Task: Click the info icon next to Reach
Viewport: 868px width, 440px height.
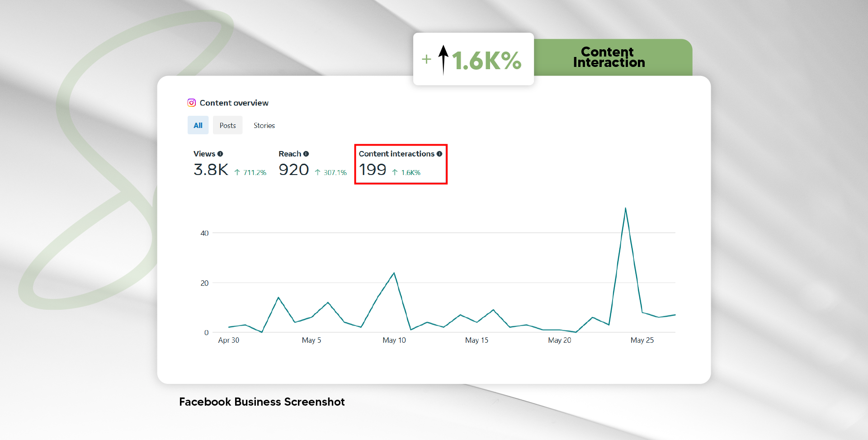Action: click(x=306, y=154)
